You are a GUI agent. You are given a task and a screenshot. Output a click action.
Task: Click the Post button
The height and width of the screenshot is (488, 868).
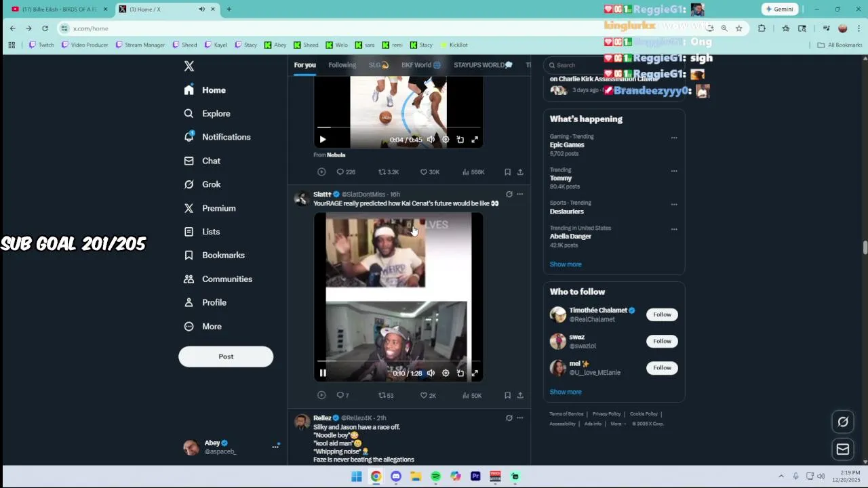click(226, 357)
